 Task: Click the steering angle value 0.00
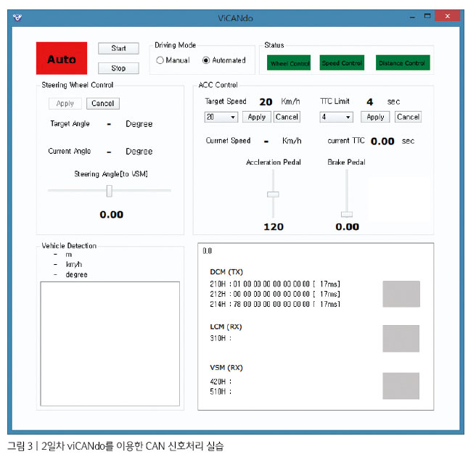[112, 215]
